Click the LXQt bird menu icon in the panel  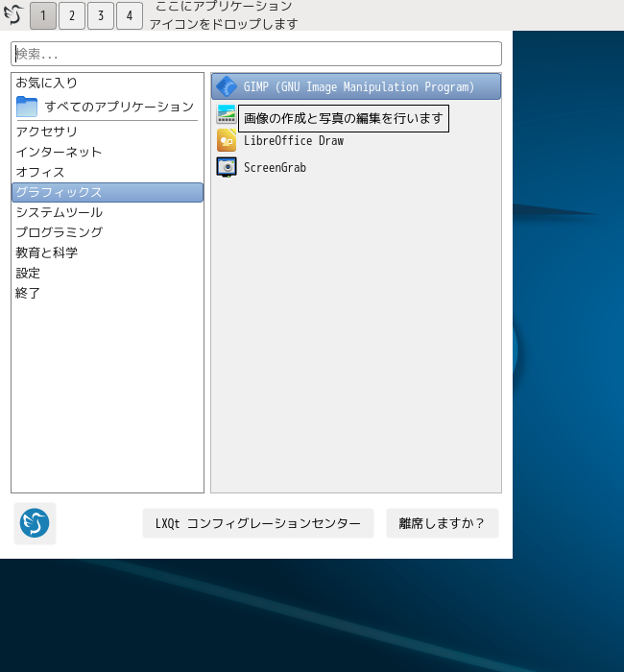click(13, 14)
